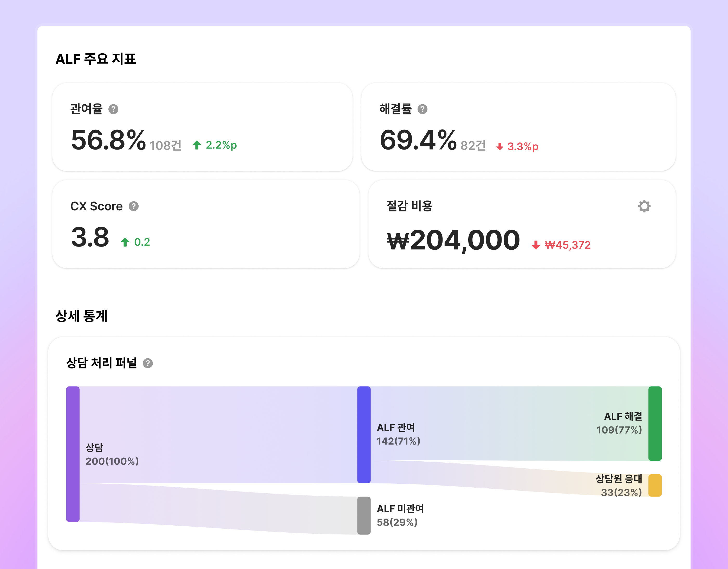Click the help icon beside 해결률
The image size is (728, 569).
point(422,109)
